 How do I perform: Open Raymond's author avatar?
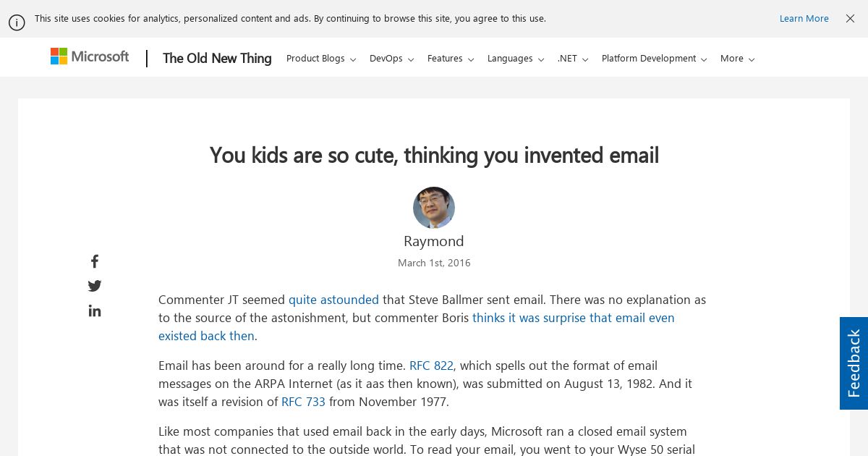[434, 208]
